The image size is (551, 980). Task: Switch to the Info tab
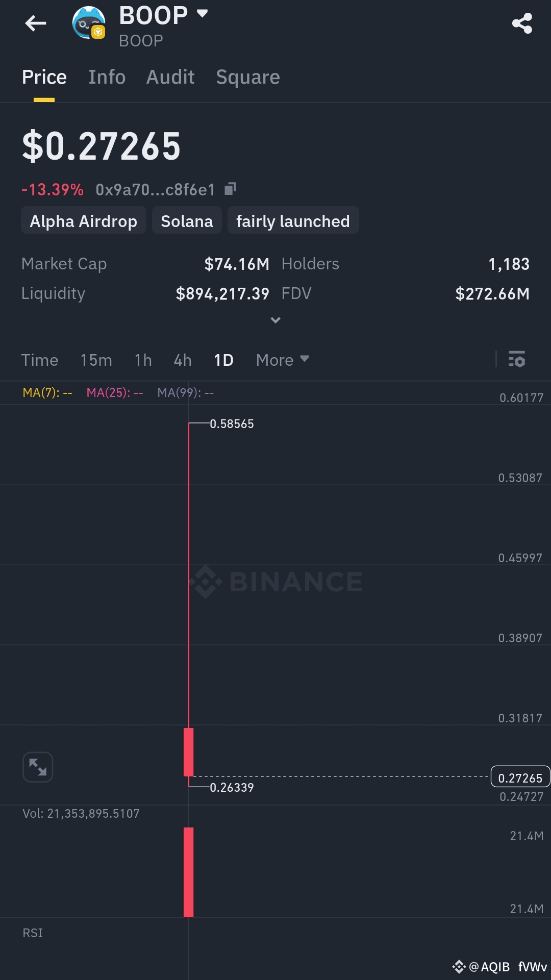107,77
